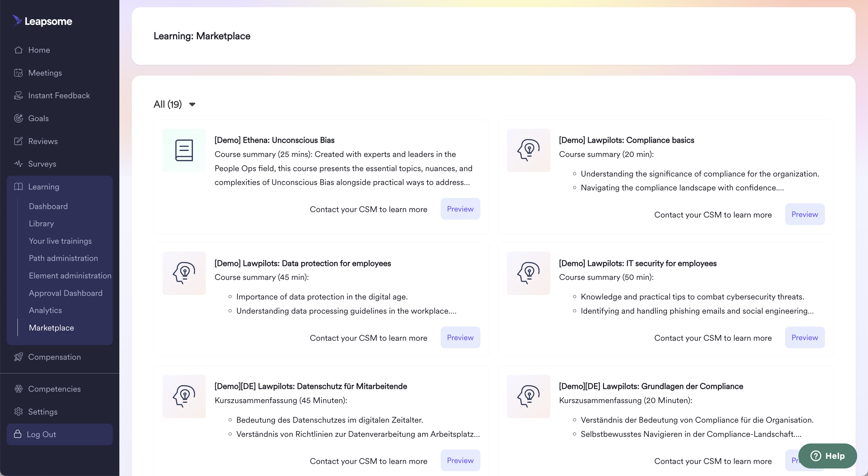The image size is (868, 476).
Task: Click Data protection for employees thumbnail
Action: pyautogui.click(x=184, y=273)
